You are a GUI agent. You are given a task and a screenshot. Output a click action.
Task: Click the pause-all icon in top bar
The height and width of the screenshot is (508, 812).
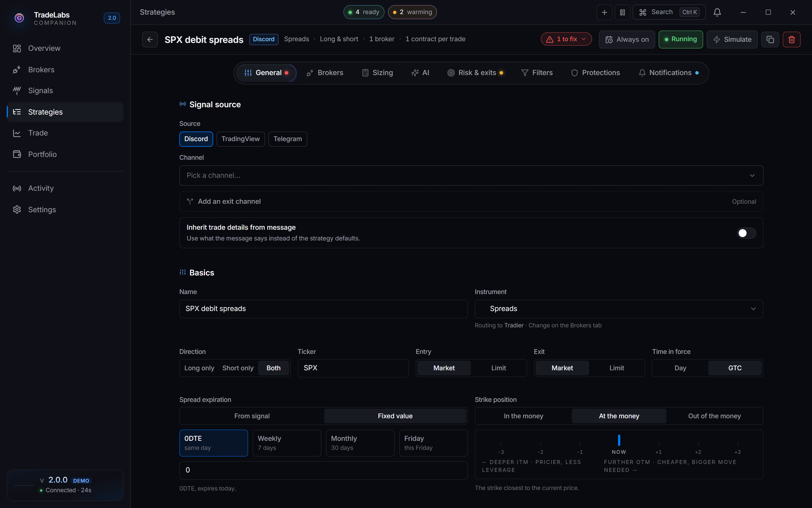coord(623,12)
